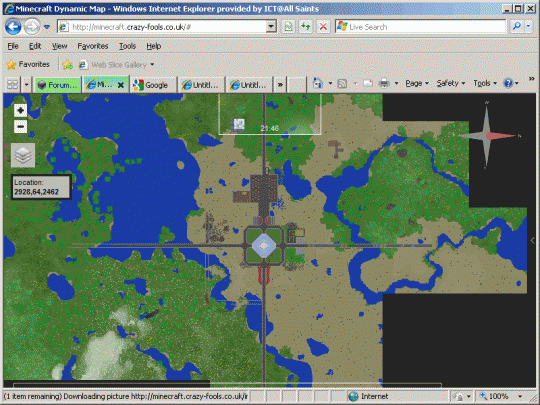Switch to the first Untitled tab
Screen dimensions: 540x405
(201, 85)
